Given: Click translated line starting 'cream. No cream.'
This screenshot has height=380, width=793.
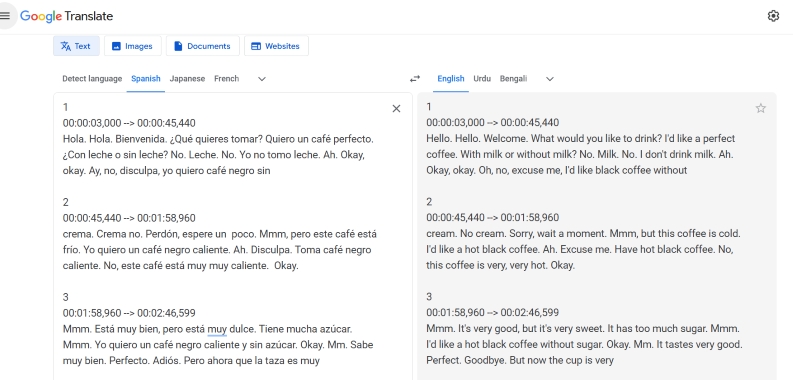Looking at the screenshot, I should tap(583, 234).
